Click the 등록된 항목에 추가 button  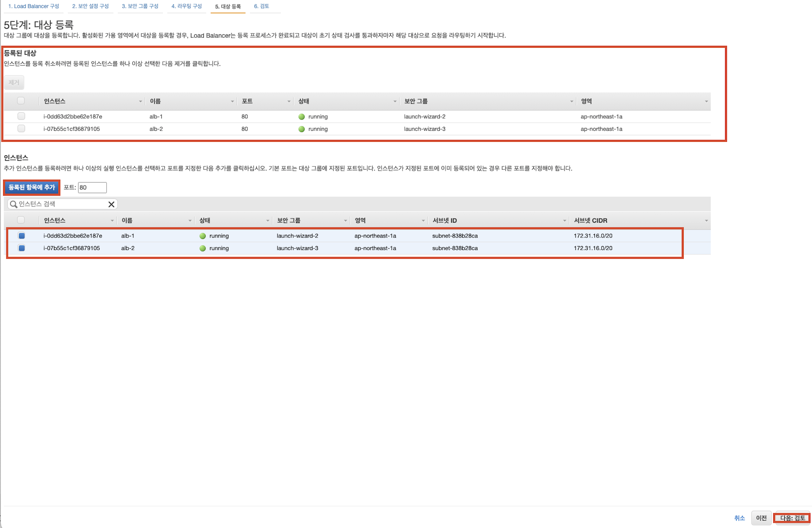[32, 187]
